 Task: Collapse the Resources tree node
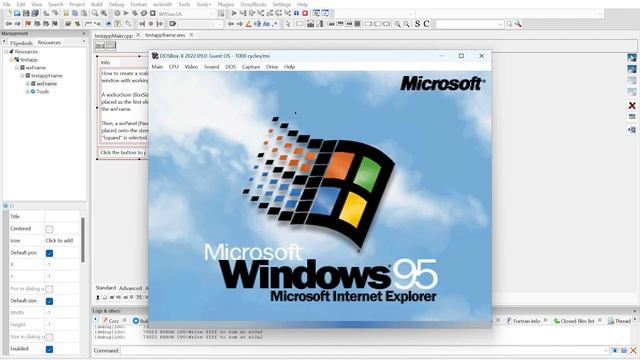pos(6,52)
